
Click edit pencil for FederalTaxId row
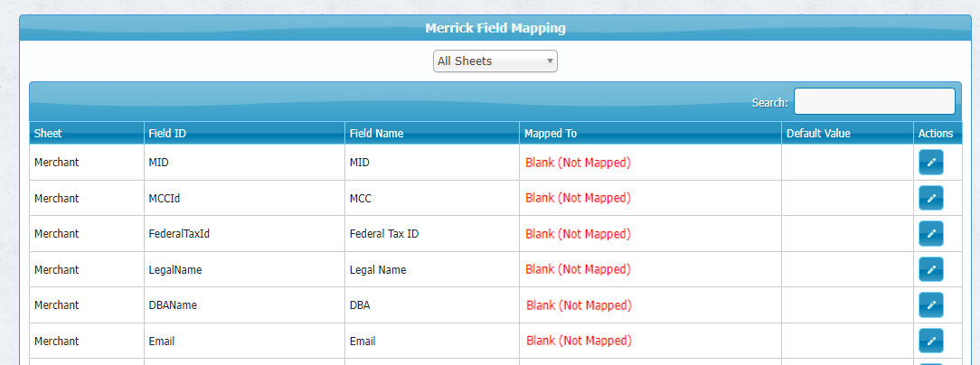(930, 234)
